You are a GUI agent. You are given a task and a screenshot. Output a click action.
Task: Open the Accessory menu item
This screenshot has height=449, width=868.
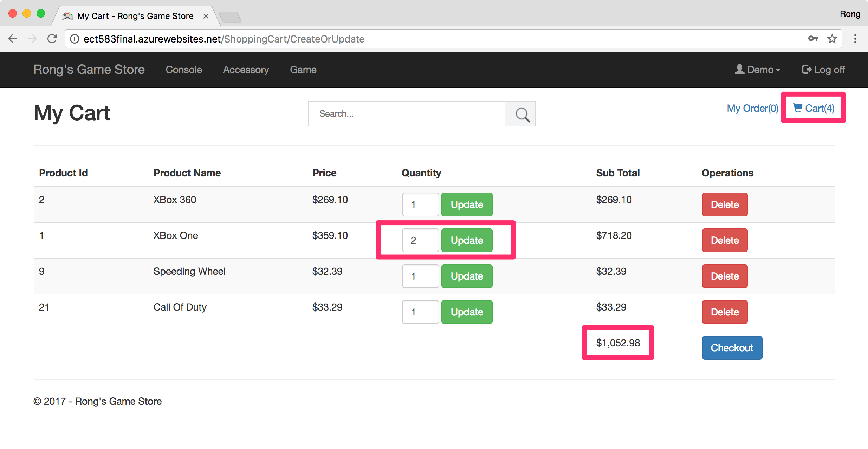246,70
